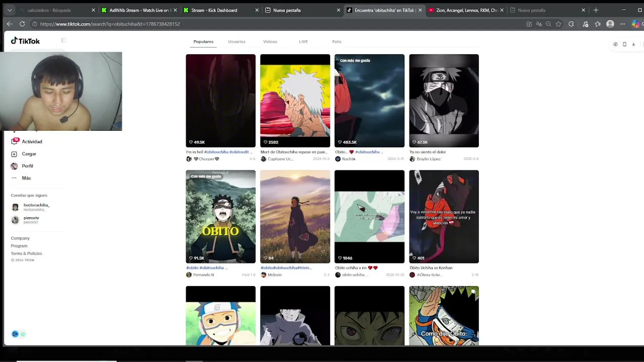Open the browser tab list dropdown arrow
The height and width of the screenshot is (362, 644).
pos(9,10)
